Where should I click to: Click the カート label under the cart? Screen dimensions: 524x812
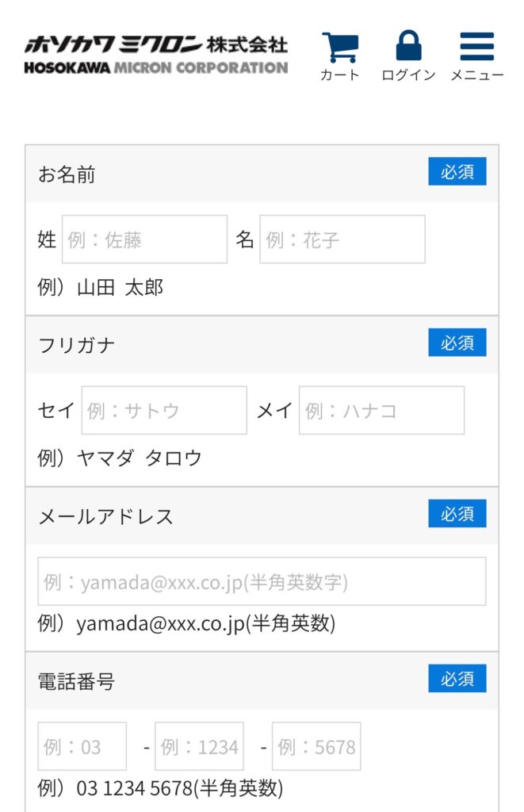pyautogui.click(x=339, y=75)
